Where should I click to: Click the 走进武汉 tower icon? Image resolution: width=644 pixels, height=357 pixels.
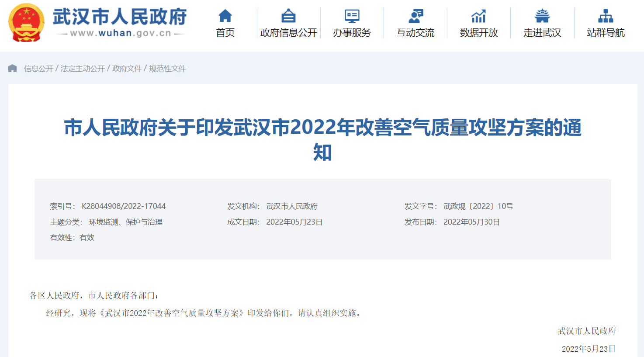(x=542, y=16)
